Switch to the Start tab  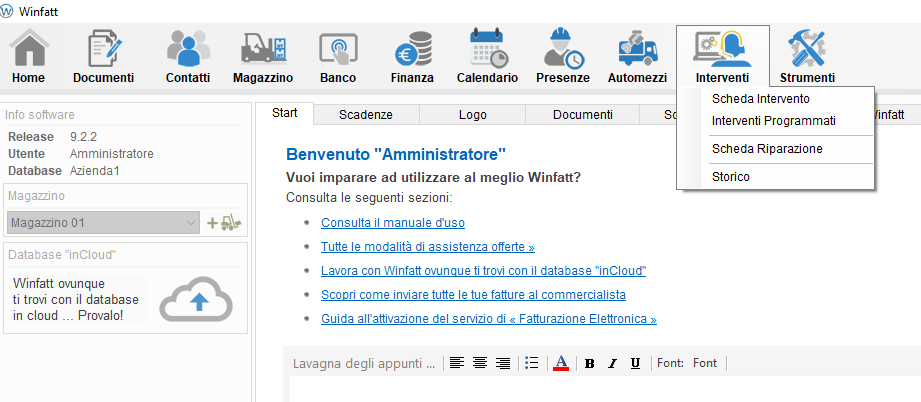pyautogui.click(x=285, y=114)
